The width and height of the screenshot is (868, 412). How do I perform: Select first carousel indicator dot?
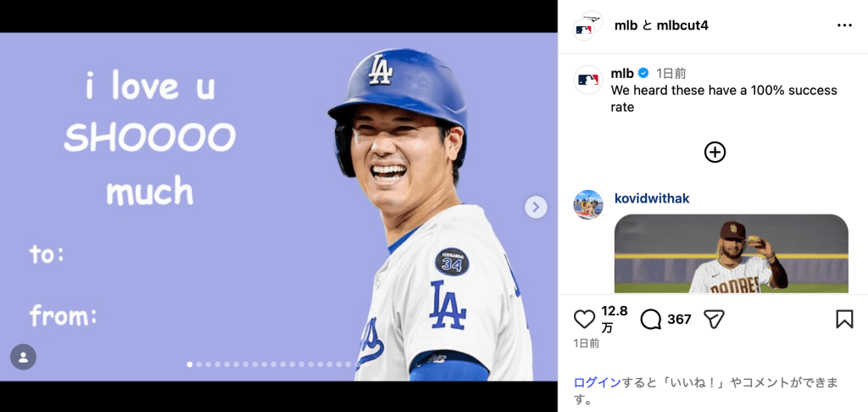coord(190,365)
